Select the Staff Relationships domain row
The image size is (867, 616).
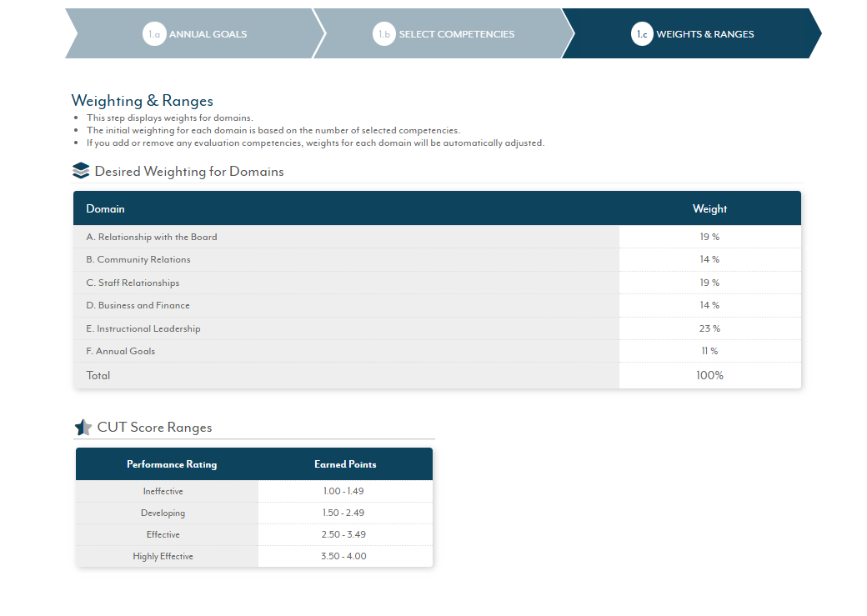click(x=133, y=283)
